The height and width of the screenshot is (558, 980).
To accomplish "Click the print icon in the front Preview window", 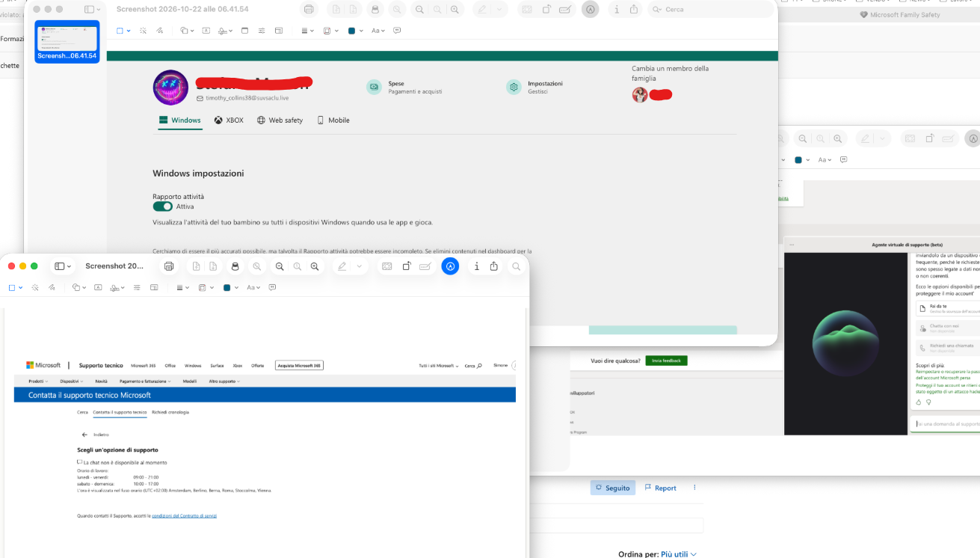I will pyautogui.click(x=169, y=266).
